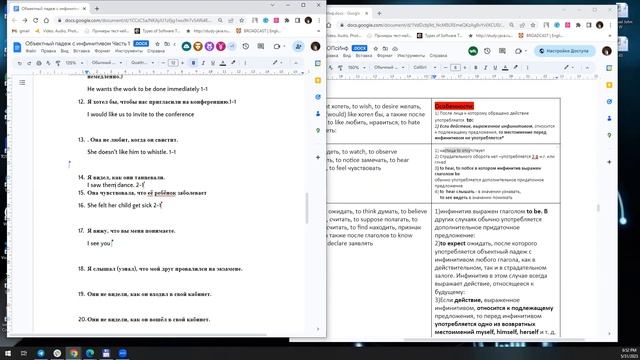This screenshot has height=360, width=640.
Task: Click the spell check icon in left Docs toolbar
Action: pyautogui.click(x=48, y=63)
